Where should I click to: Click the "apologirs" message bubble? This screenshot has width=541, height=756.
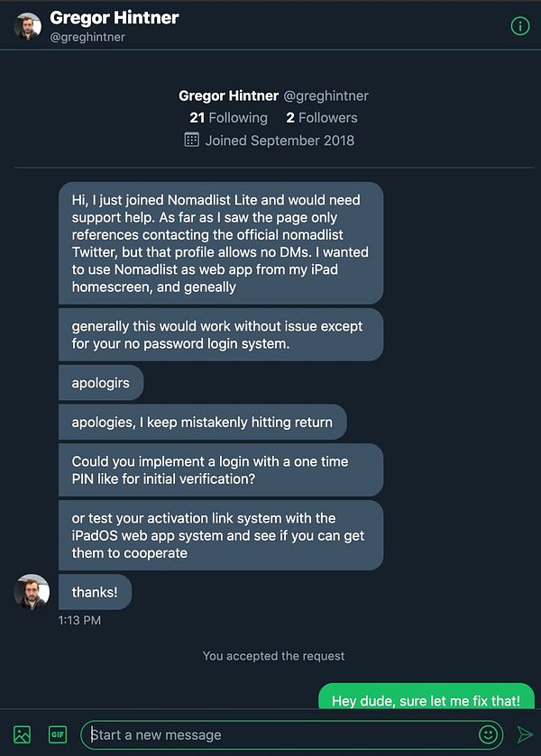(101, 383)
